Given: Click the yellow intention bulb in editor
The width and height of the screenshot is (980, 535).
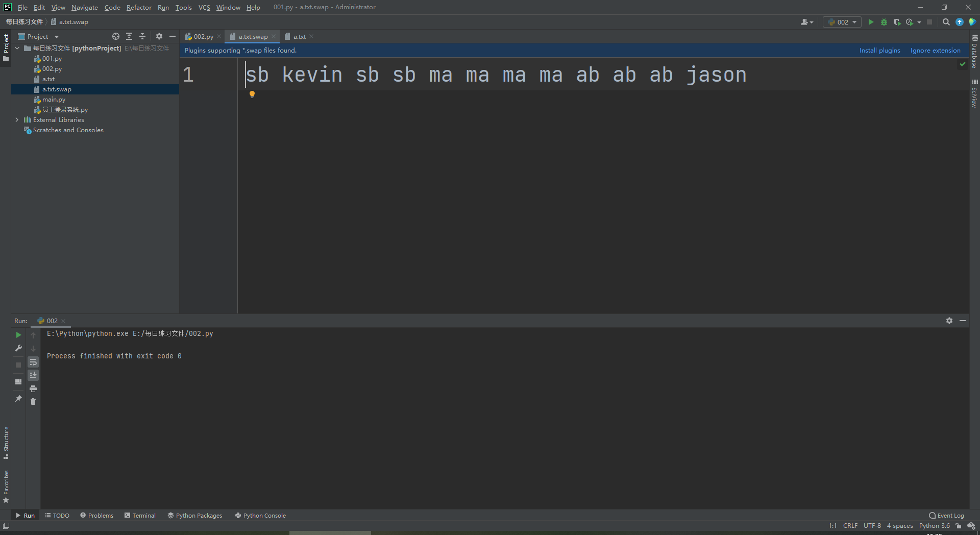Looking at the screenshot, I should [x=252, y=94].
